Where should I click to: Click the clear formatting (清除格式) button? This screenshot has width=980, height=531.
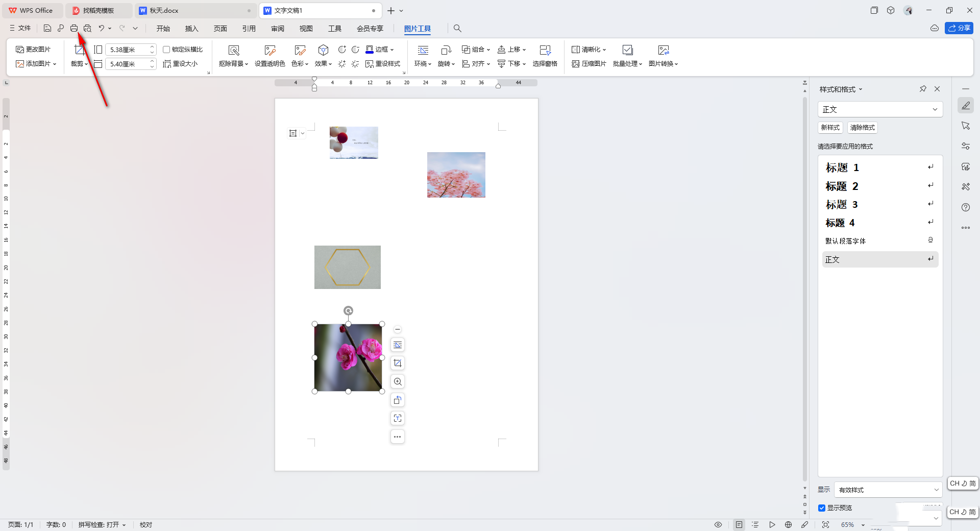coord(863,128)
